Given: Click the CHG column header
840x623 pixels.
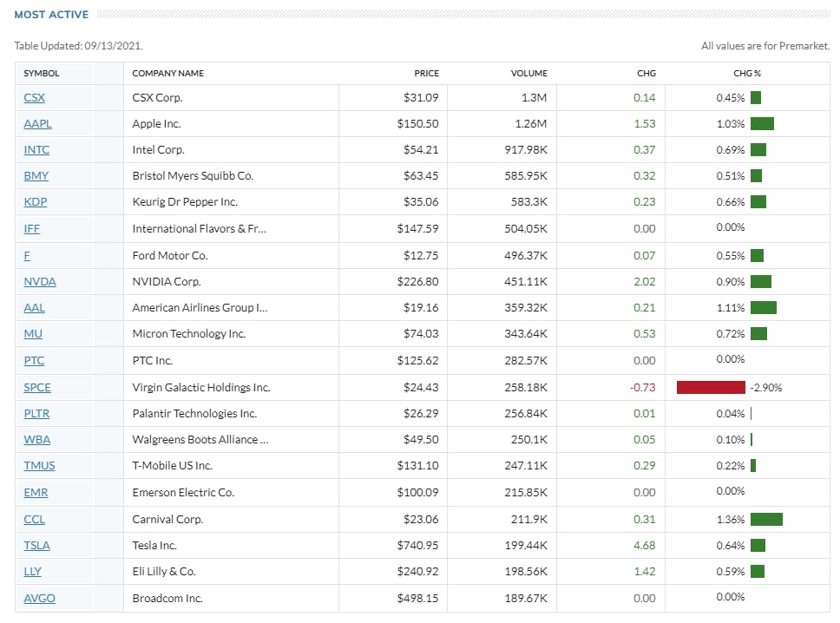Looking at the screenshot, I should click(x=646, y=74).
